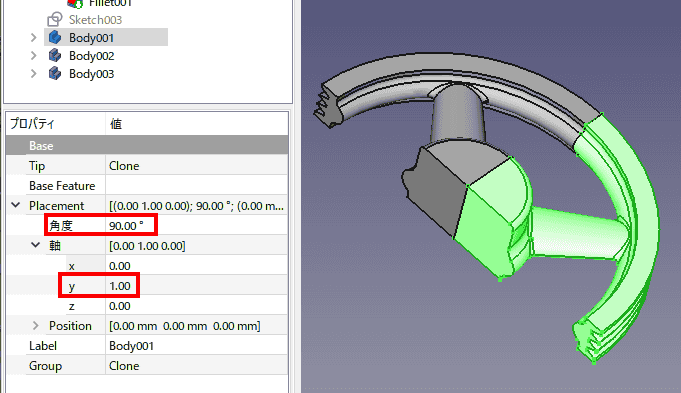Expand the Body002 tree node

pyautogui.click(x=33, y=56)
